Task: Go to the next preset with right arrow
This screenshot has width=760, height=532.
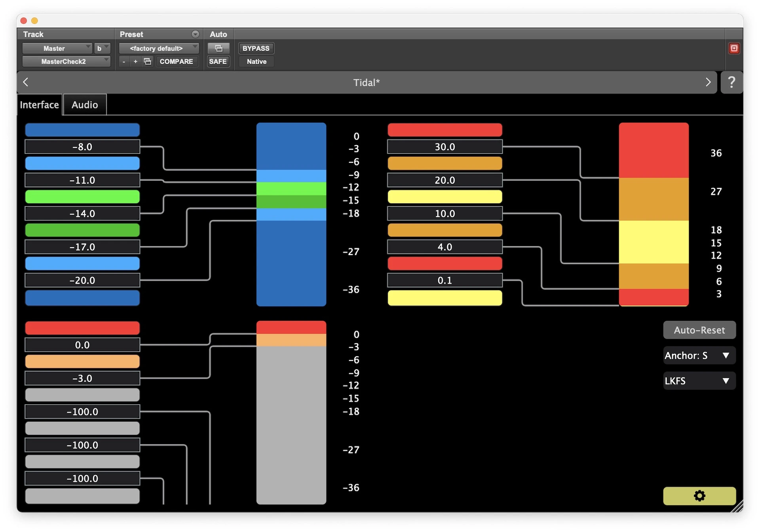Action: (708, 82)
